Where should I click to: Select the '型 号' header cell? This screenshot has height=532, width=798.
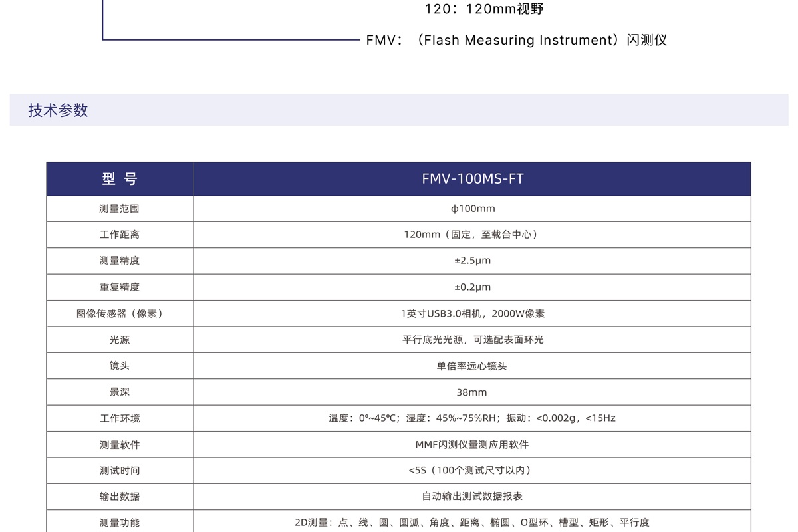tap(120, 179)
